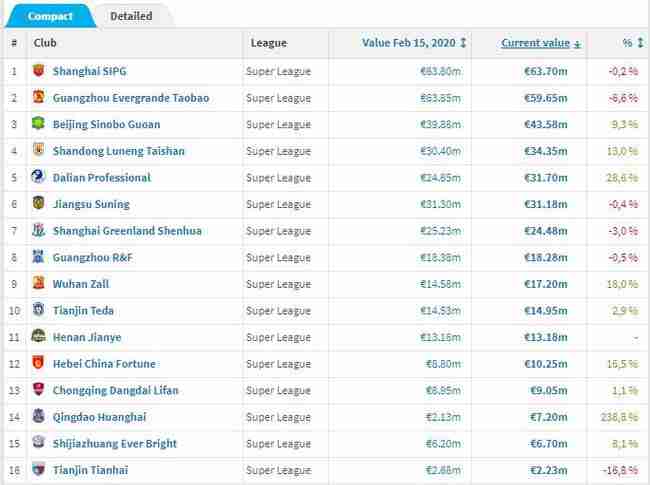Image resolution: width=650 pixels, height=485 pixels.
Task: Click the League column header
Action: click(269, 43)
